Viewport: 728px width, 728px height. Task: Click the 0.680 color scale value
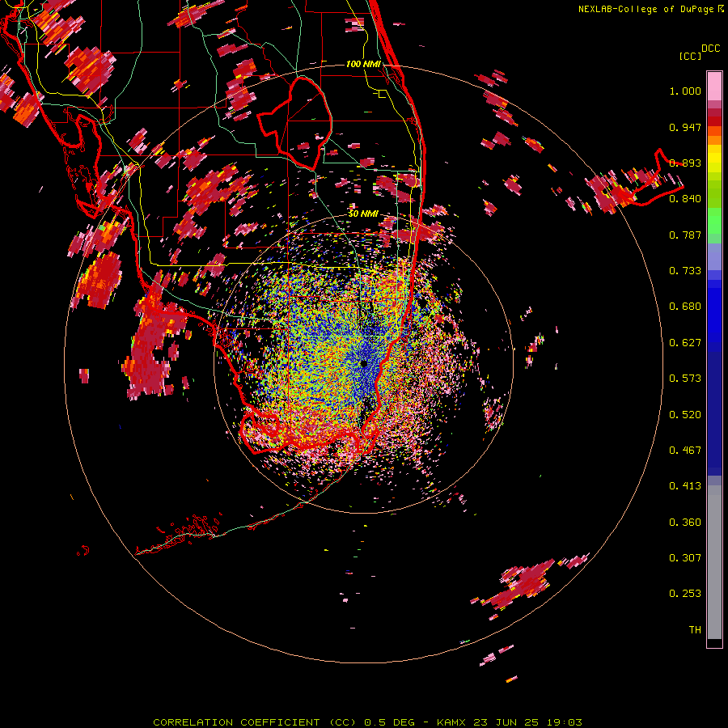(x=685, y=307)
